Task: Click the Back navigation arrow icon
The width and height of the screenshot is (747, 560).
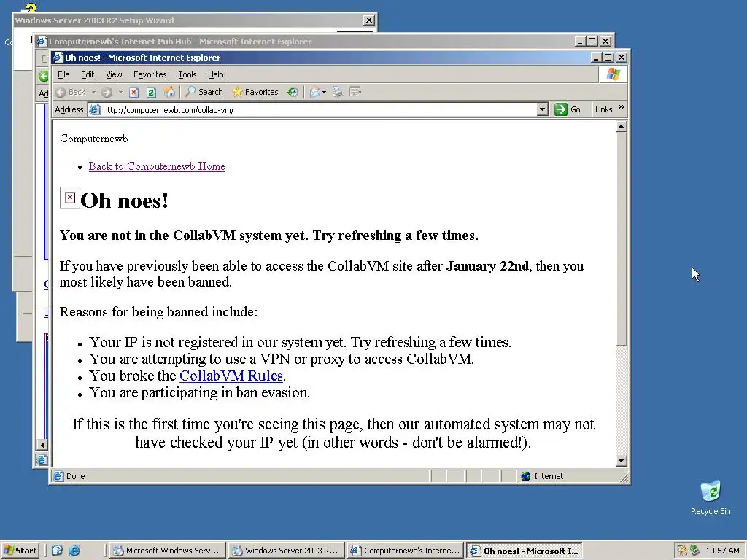Action: pyautogui.click(x=61, y=92)
